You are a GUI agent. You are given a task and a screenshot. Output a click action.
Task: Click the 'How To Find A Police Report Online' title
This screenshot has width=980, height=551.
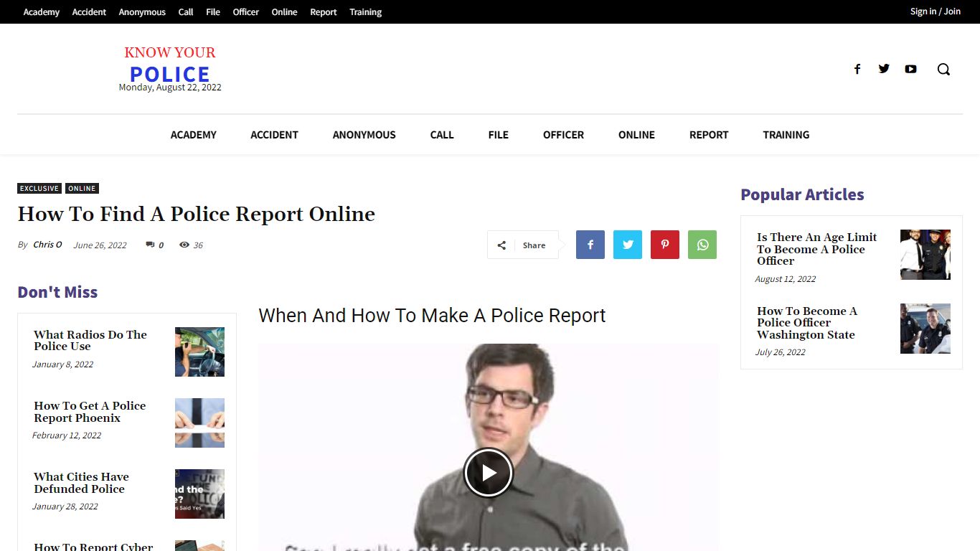pos(197,214)
